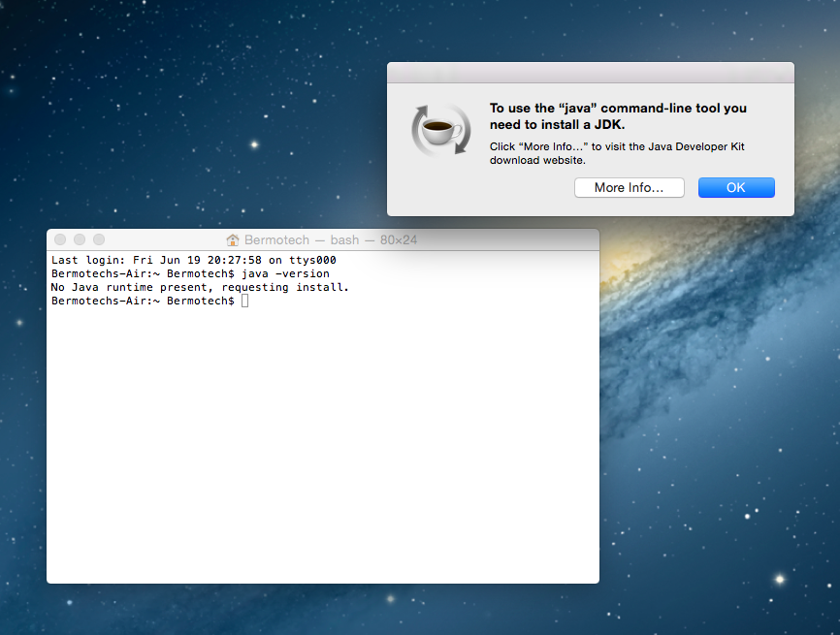840x635 pixels.
Task: Click the OK button in Java dialog
Action: 736,187
